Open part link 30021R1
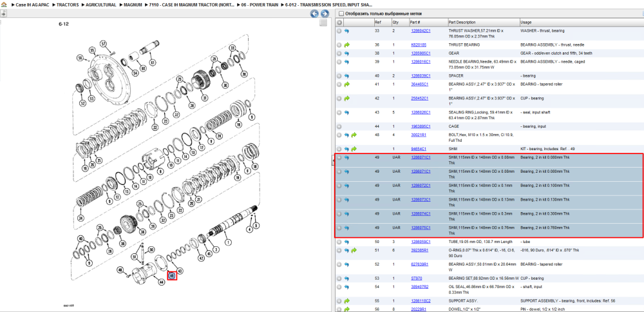Viewport: 644px width, 312px height. click(x=419, y=135)
